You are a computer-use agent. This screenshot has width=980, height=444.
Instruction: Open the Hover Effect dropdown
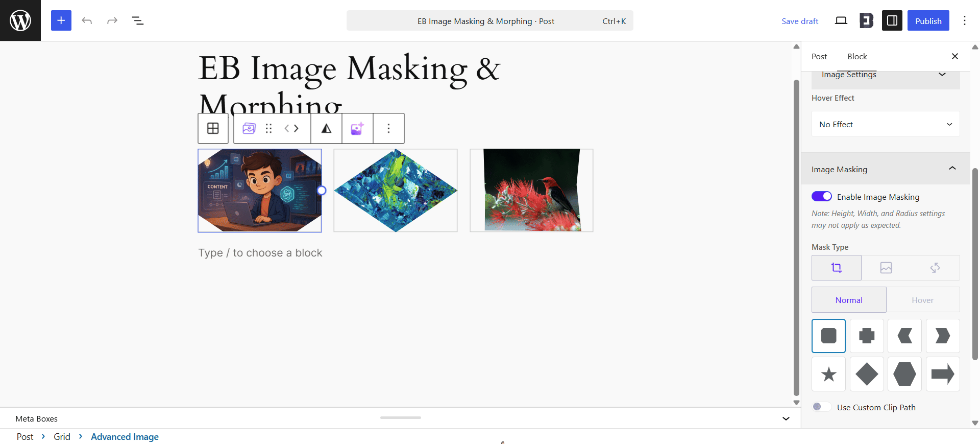pyautogui.click(x=886, y=124)
